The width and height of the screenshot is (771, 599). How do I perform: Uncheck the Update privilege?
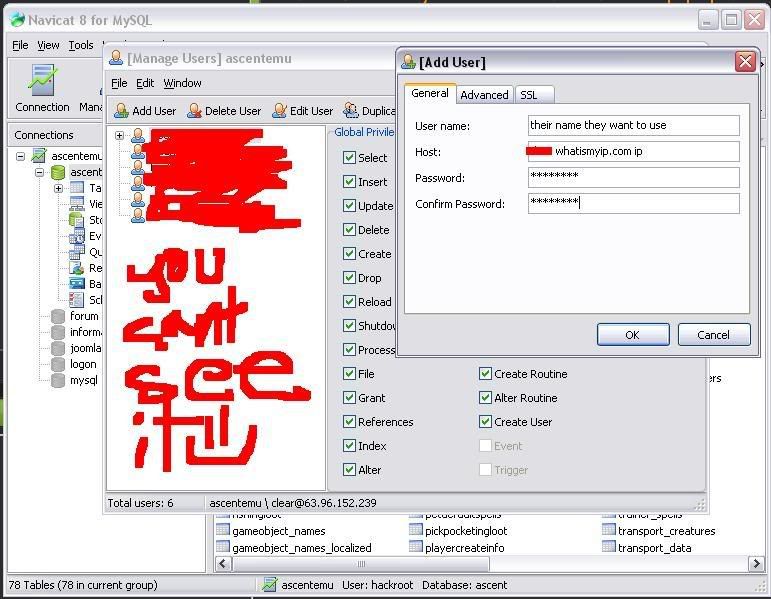tap(349, 206)
